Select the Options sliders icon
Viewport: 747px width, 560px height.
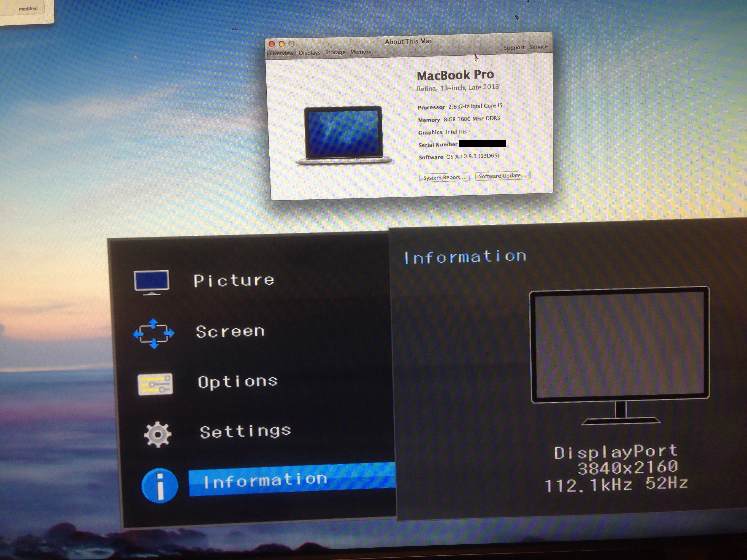pyautogui.click(x=155, y=384)
